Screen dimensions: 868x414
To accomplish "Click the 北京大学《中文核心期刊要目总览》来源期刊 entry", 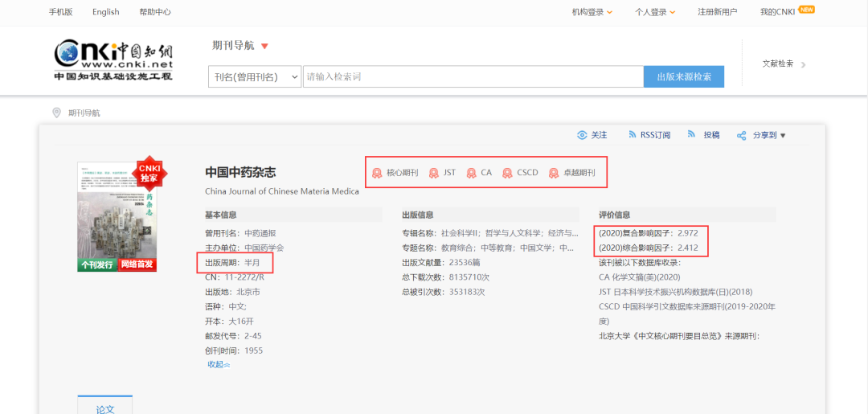I will click(x=679, y=336).
